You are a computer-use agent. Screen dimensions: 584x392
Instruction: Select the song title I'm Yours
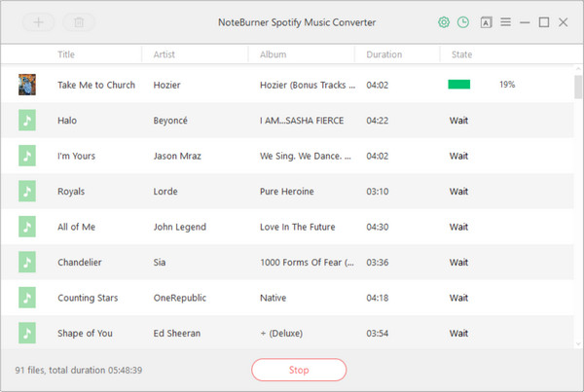(x=76, y=156)
